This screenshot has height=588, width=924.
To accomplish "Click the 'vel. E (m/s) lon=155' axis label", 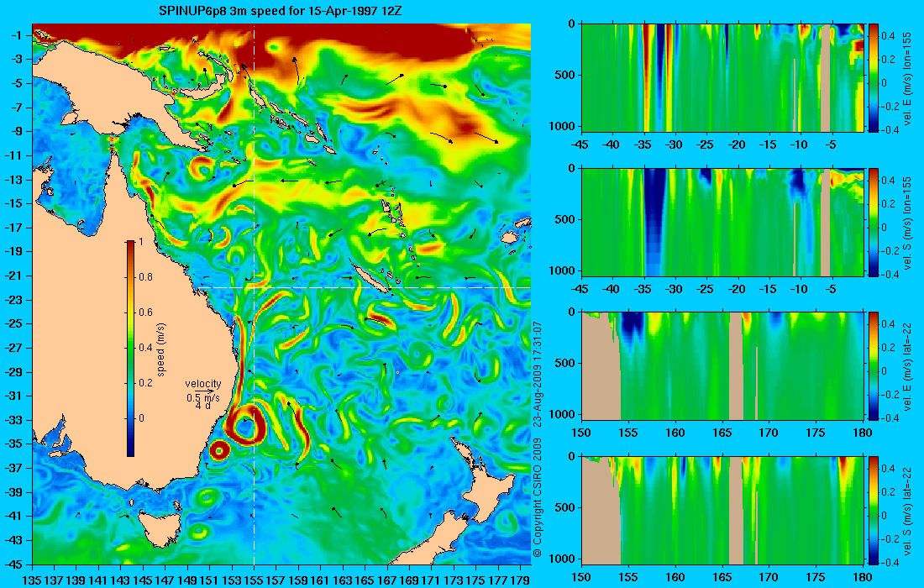I will click(x=907, y=78).
